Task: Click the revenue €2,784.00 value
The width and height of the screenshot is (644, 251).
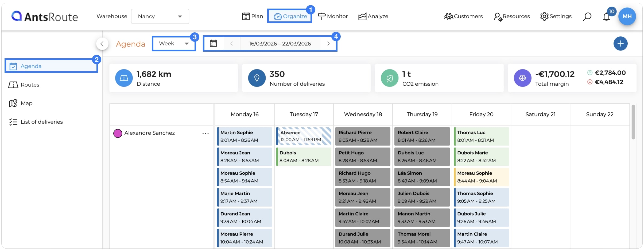Action: tap(610, 73)
